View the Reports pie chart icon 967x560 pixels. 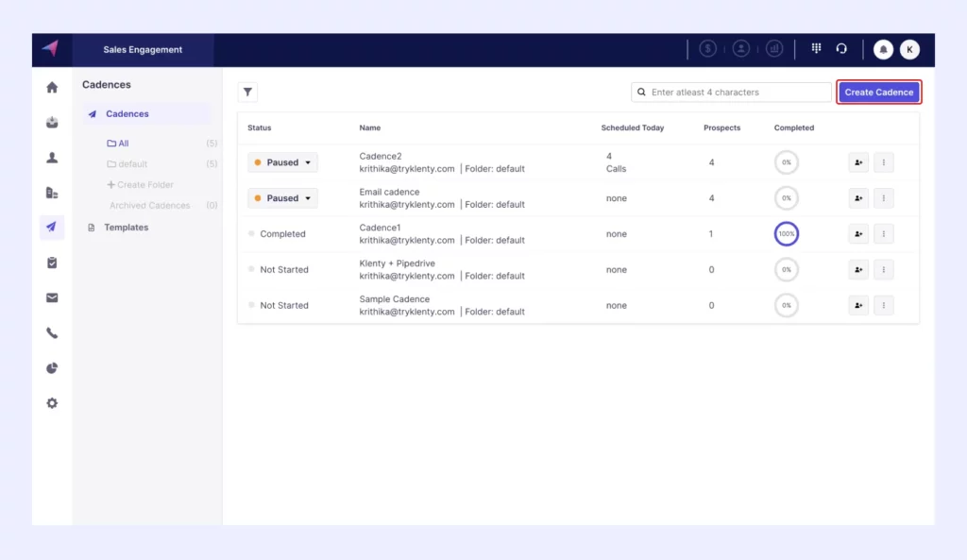52,368
